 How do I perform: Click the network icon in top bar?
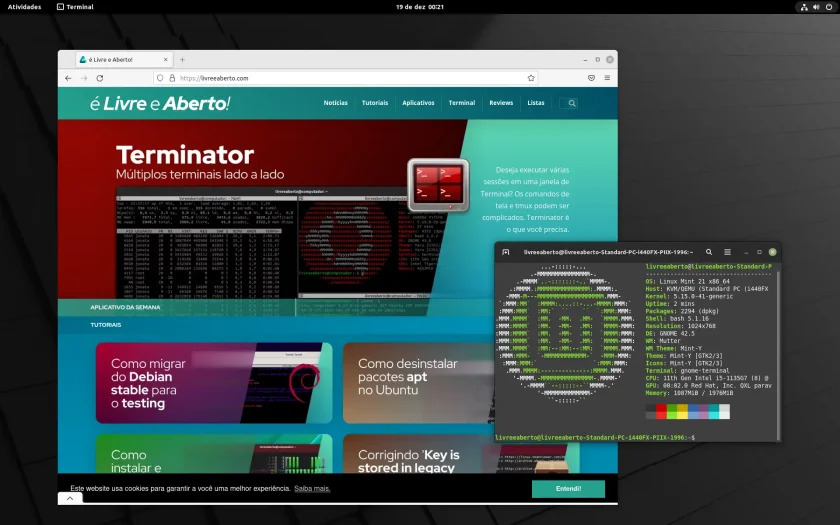[x=804, y=7]
